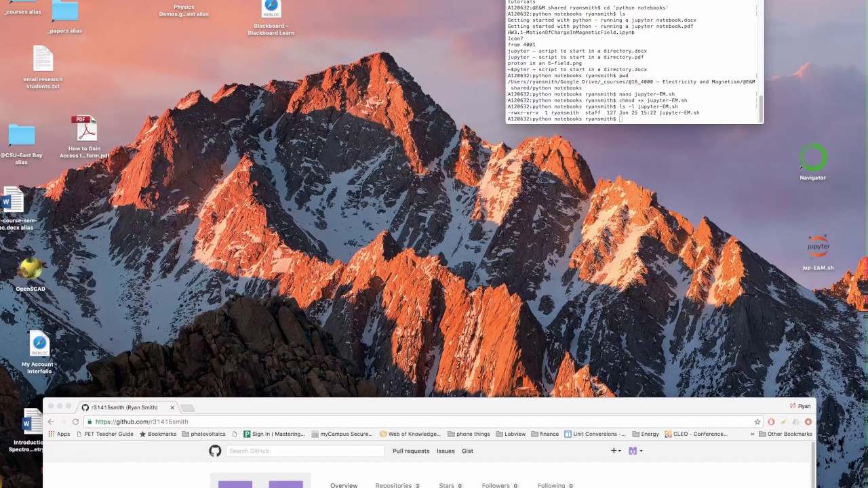Screen dimensions: 868x488
Task: Open the starred Bookmarks item in bookmarks bar
Action: [157, 434]
